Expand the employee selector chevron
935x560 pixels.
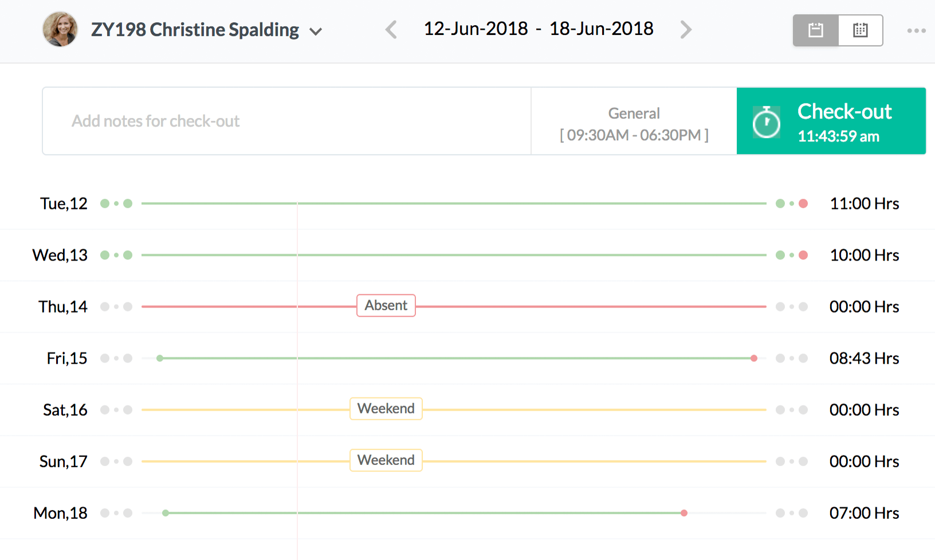[316, 31]
